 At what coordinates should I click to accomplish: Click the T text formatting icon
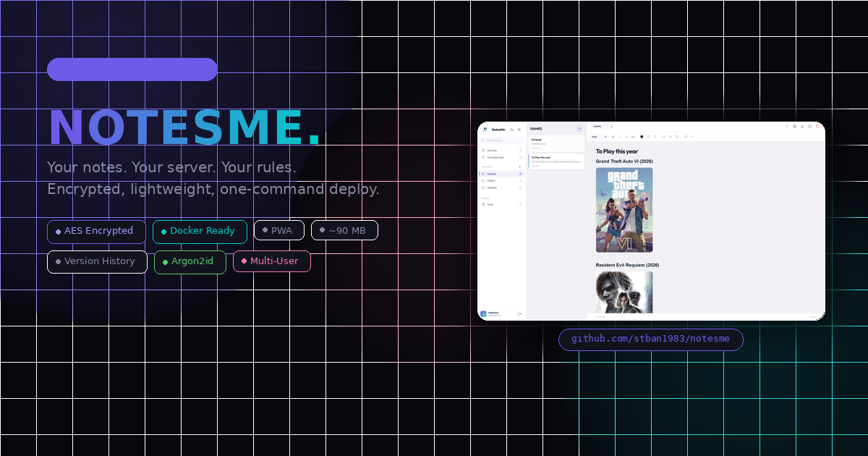[x=655, y=136]
